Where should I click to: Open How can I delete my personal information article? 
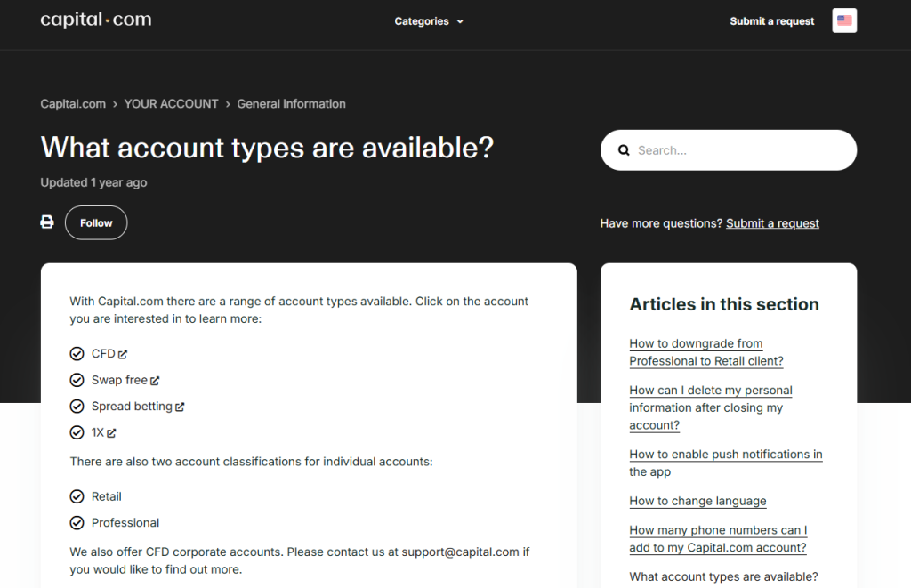pyautogui.click(x=711, y=407)
